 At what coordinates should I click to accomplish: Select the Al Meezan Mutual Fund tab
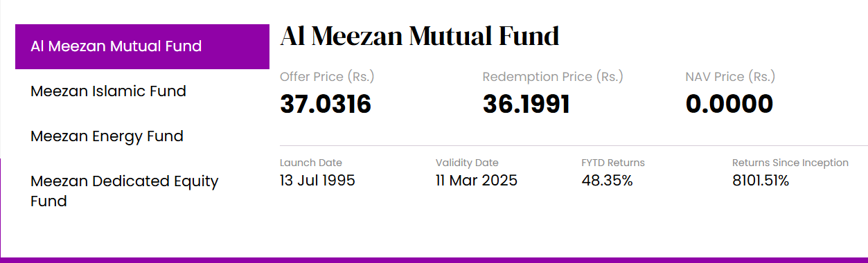click(x=142, y=46)
